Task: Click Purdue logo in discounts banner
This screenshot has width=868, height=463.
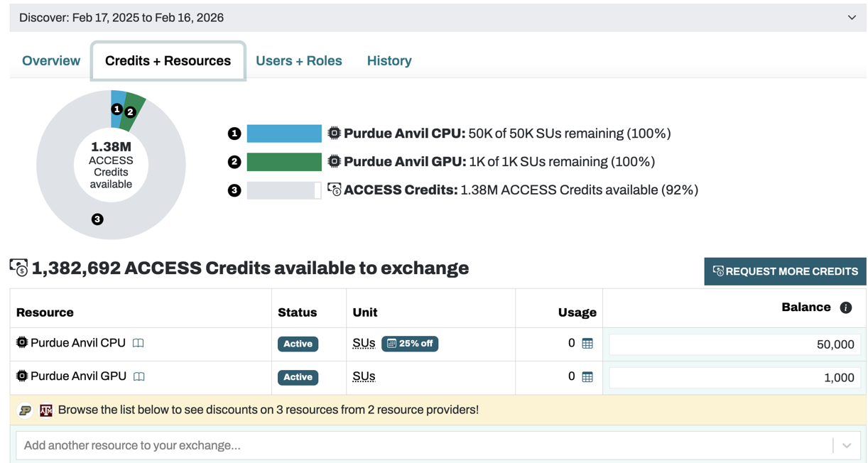Action: (x=26, y=410)
